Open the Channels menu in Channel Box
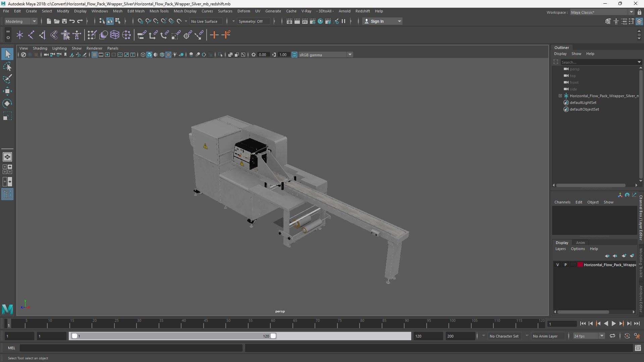The image size is (644, 362). [x=562, y=202]
